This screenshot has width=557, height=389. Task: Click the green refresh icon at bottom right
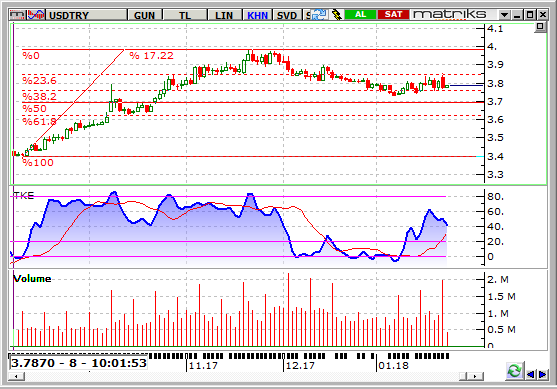coord(514,371)
